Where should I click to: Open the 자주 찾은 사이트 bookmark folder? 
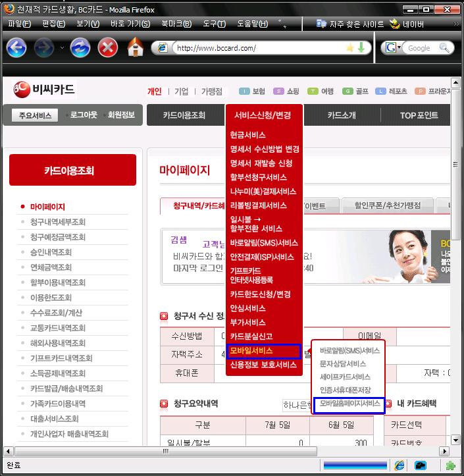point(350,24)
